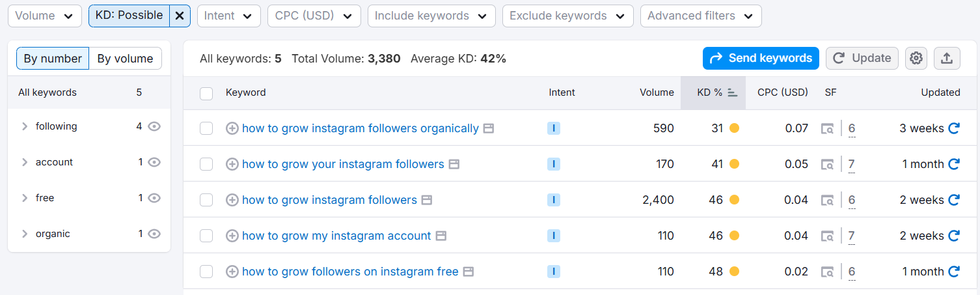This screenshot has height=295, width=980.
Task: View SERP features icon in 'my instagram account' row
Action: click(827, 236)
